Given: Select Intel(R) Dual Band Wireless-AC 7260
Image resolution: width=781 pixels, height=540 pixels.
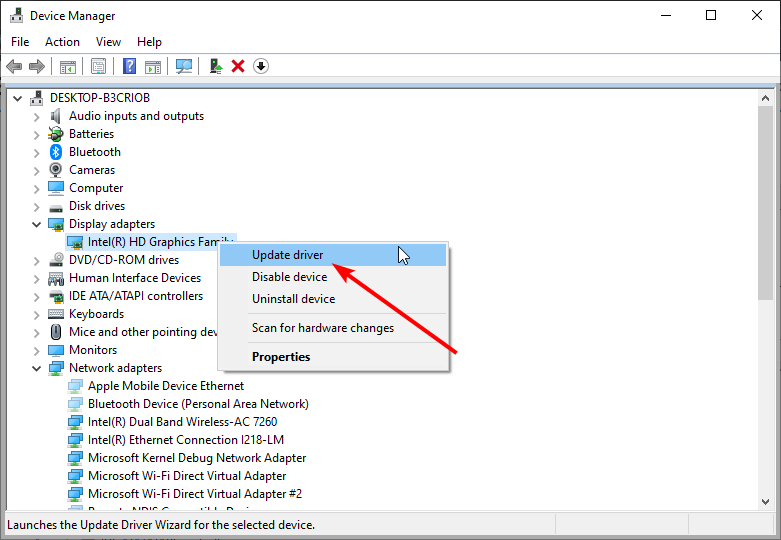Looking at the screenshot, I should pyautogui.click(x=182, y=422).
